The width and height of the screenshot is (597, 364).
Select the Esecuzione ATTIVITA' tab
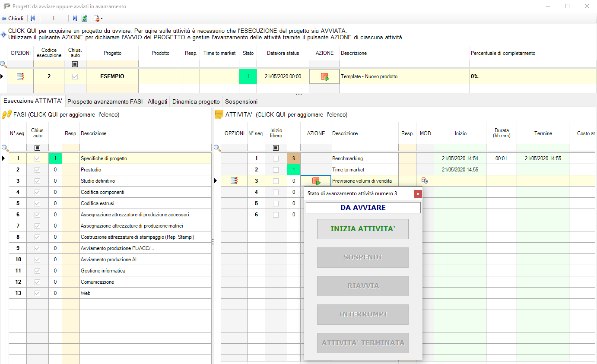pos(33,101)
